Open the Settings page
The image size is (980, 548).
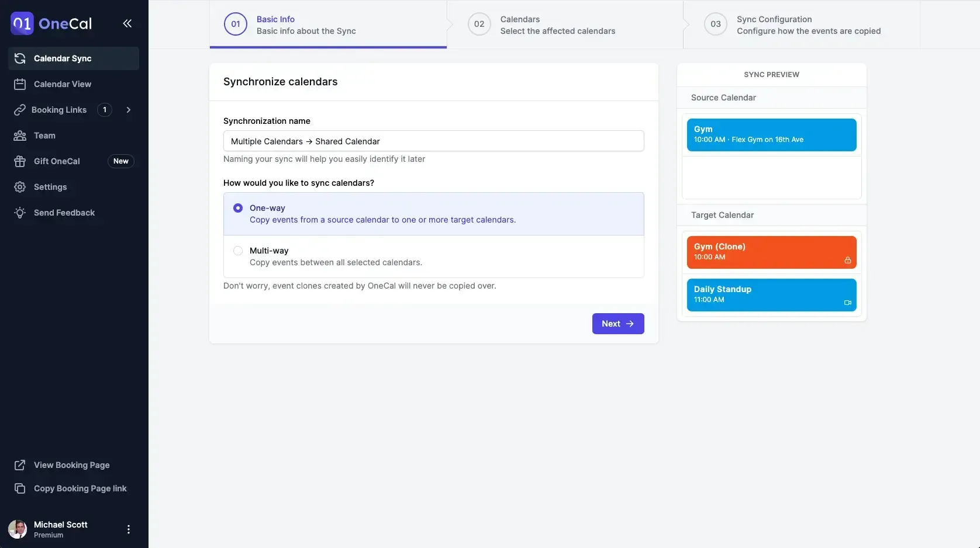pyautogui.click(x=50, y=187)
